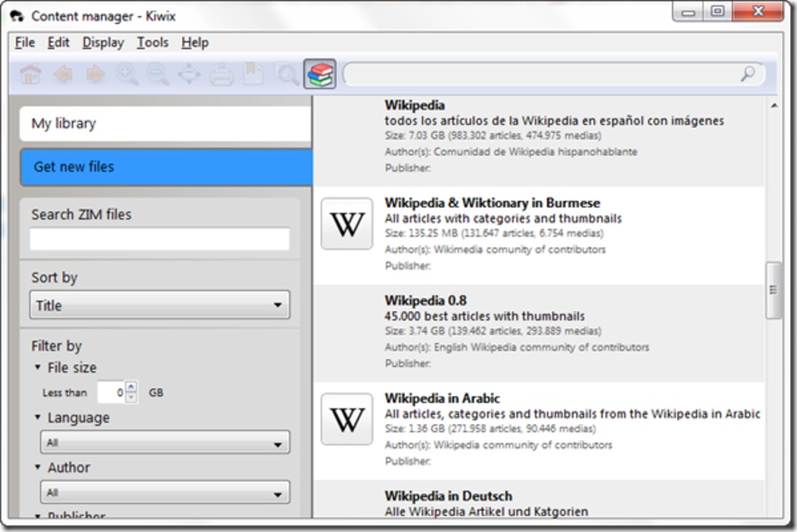Click the forward arrow toolbar icon

pos(94,75)
